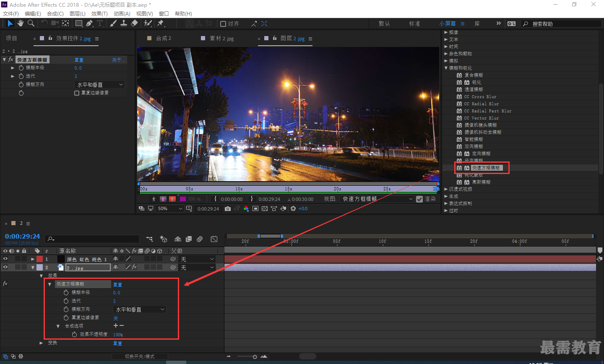Click the reset exposure icon

293,208
